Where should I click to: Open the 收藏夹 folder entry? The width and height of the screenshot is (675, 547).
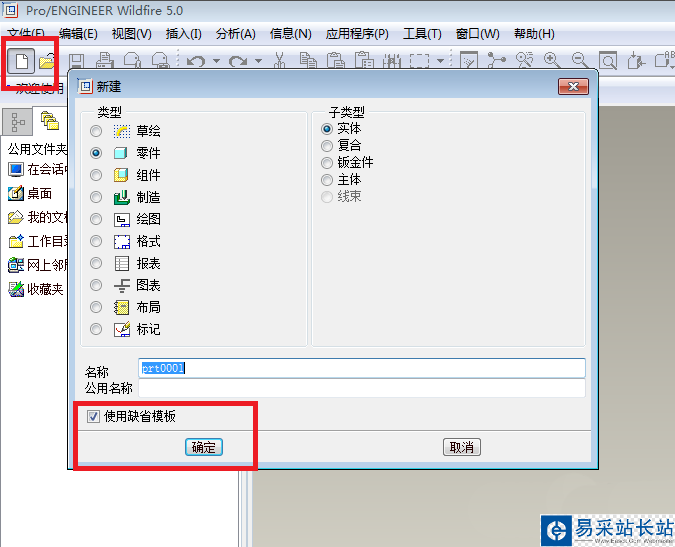click(36, 289)
